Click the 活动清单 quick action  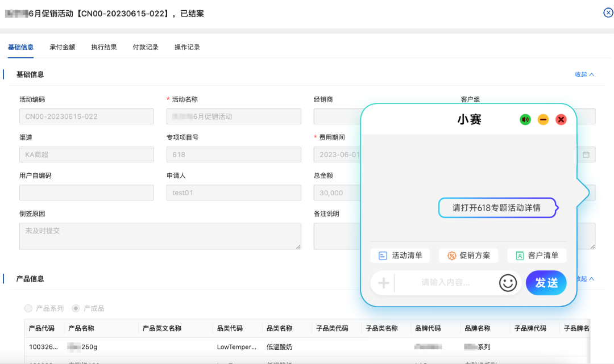point(400,256)
